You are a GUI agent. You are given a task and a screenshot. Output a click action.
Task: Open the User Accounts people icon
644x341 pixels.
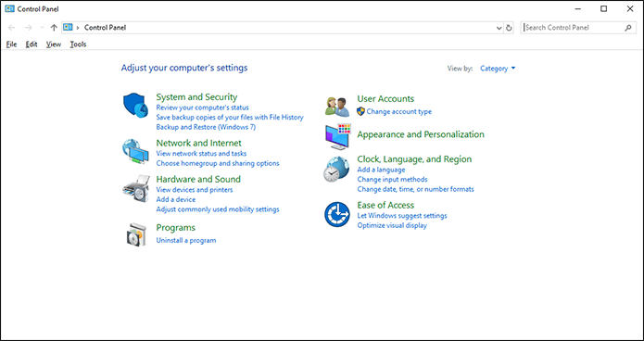(336, 107)
